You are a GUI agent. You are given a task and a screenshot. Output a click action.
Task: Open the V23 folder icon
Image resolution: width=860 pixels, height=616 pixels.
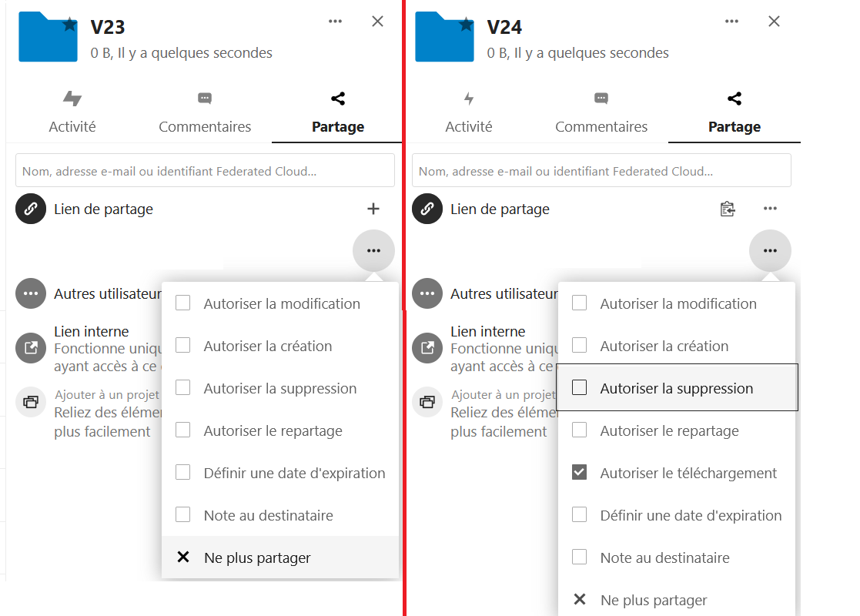[48, 36]
